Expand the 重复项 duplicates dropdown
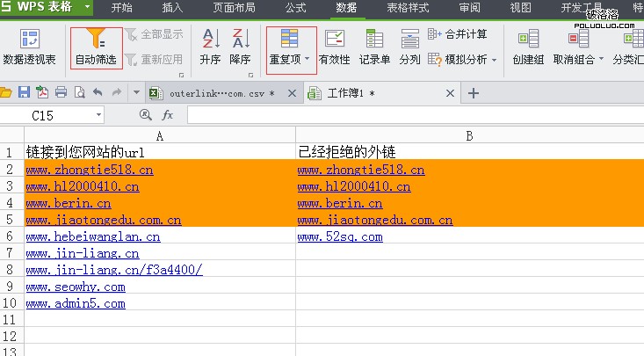 point(308,61)
